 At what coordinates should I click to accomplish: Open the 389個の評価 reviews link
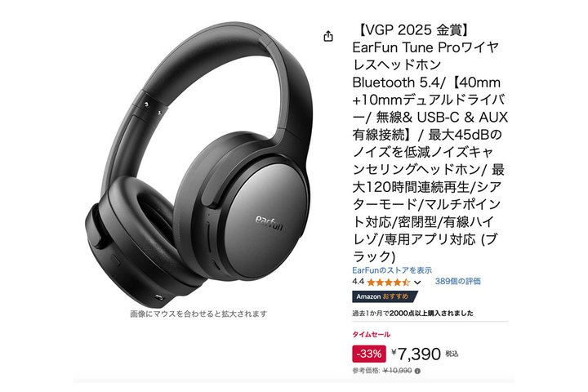point(458,281)
